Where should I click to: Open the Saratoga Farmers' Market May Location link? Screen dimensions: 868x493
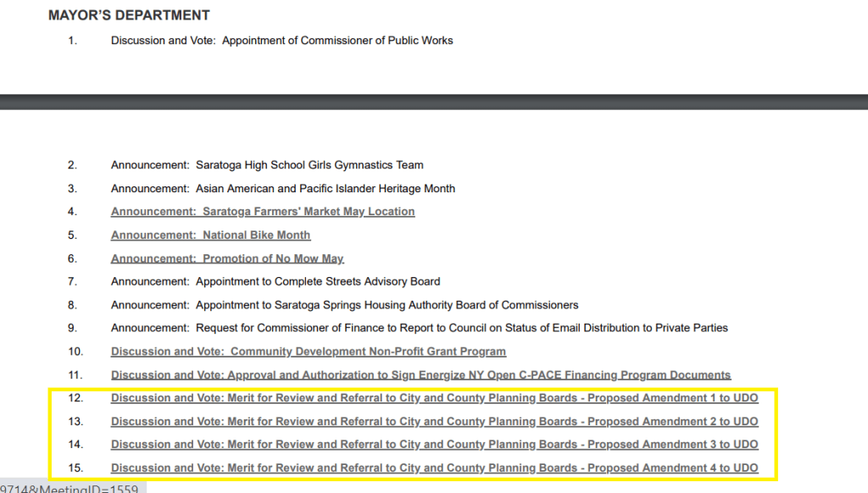[x=263, y=212]
